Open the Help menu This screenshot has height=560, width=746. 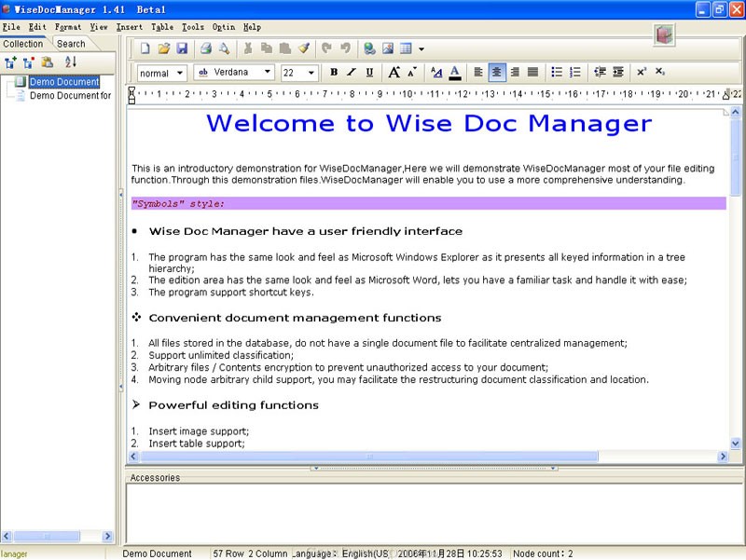252,27
